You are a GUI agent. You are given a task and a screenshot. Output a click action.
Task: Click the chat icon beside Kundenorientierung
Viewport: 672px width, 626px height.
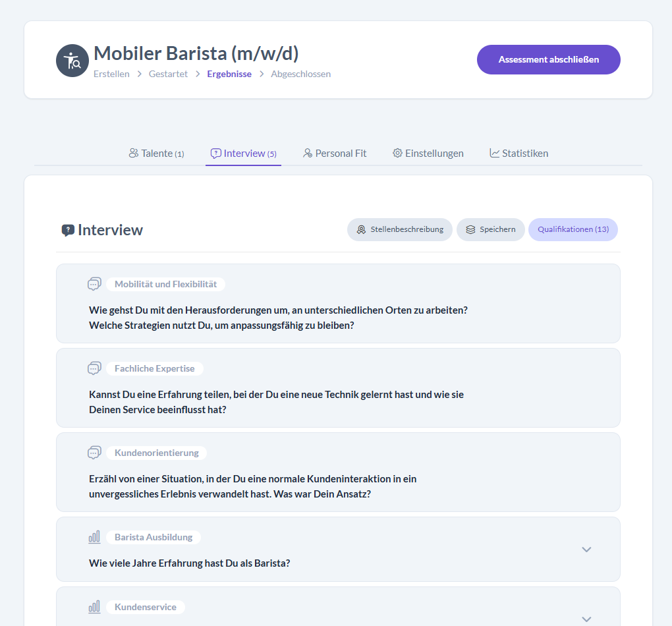coord(94,453)
